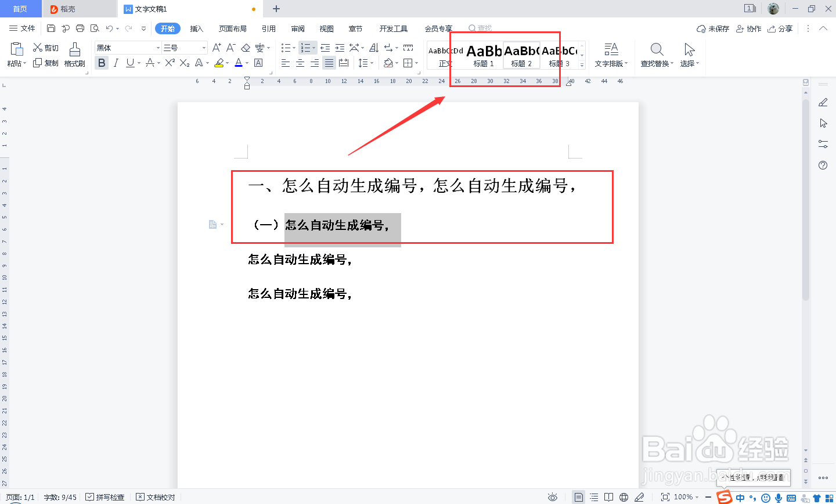Expand the line spacing dropdown
Image resolution: width=836 pixels, height=504 pixels.
372,63
